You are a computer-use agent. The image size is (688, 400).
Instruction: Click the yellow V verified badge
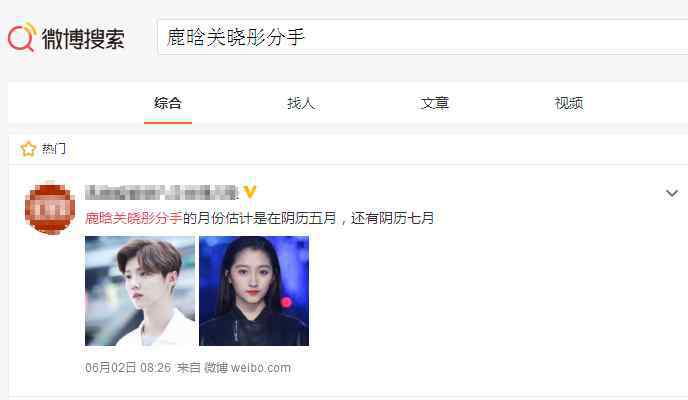(250, 192)
